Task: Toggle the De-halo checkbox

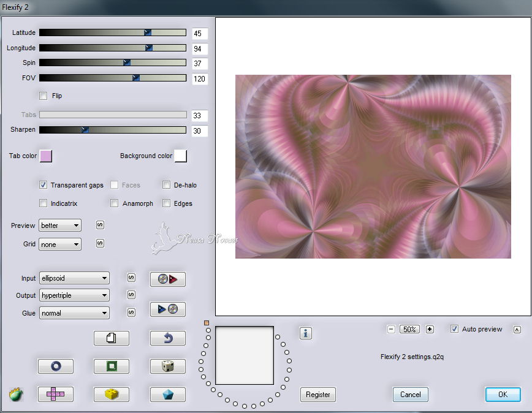Action: click(166, 185)
